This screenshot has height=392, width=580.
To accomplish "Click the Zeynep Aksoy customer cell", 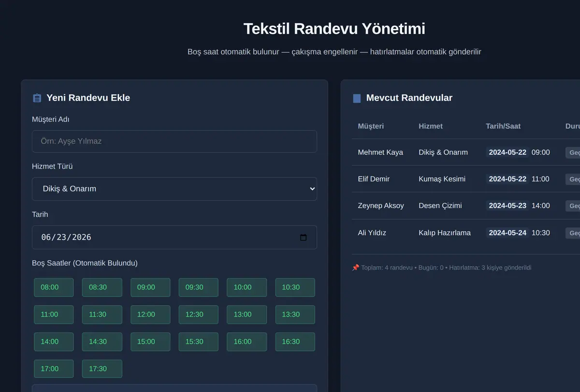I will point(381,205).
